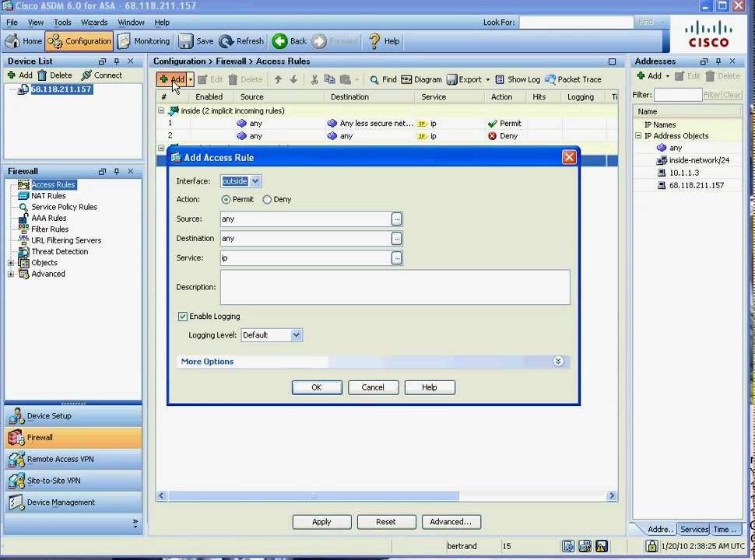755x560 pixels.
Task: Open Device Management section
Action: pyautogui.click(x=73, y=502)
